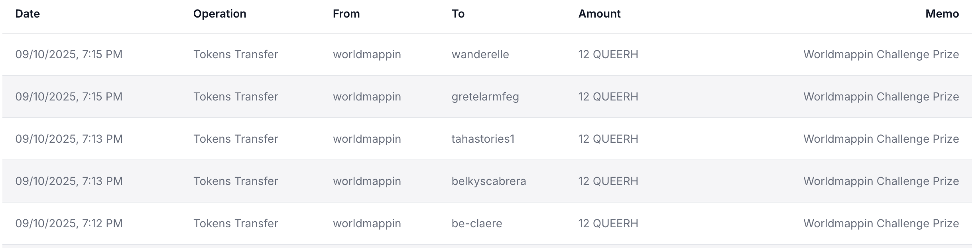Click the Date column header

[28, 14]
